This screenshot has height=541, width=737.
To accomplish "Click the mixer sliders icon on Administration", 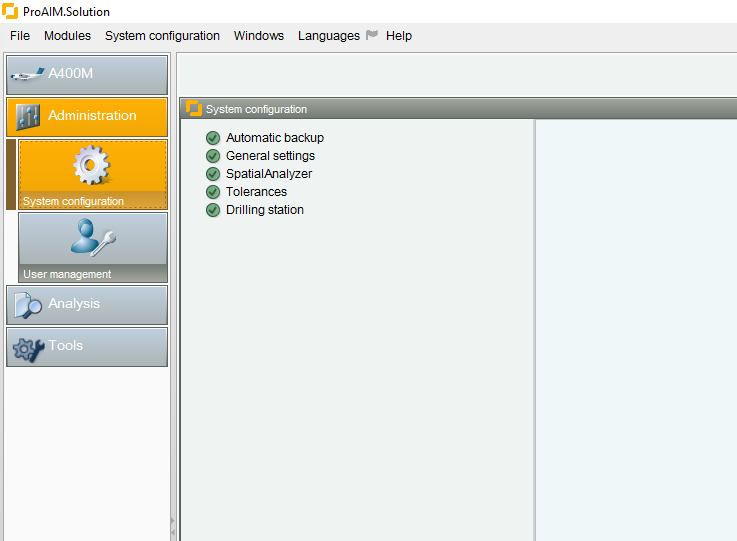I will coord(28,117).
